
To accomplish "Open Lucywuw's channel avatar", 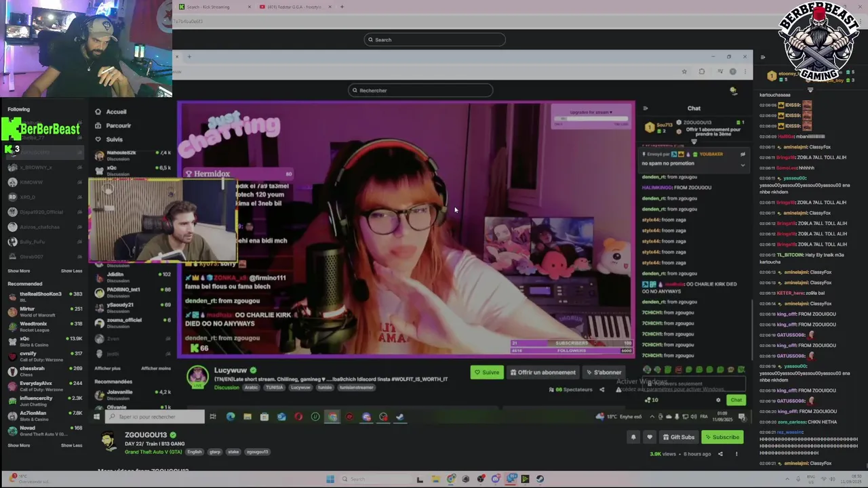I will (x=197, y=376).
